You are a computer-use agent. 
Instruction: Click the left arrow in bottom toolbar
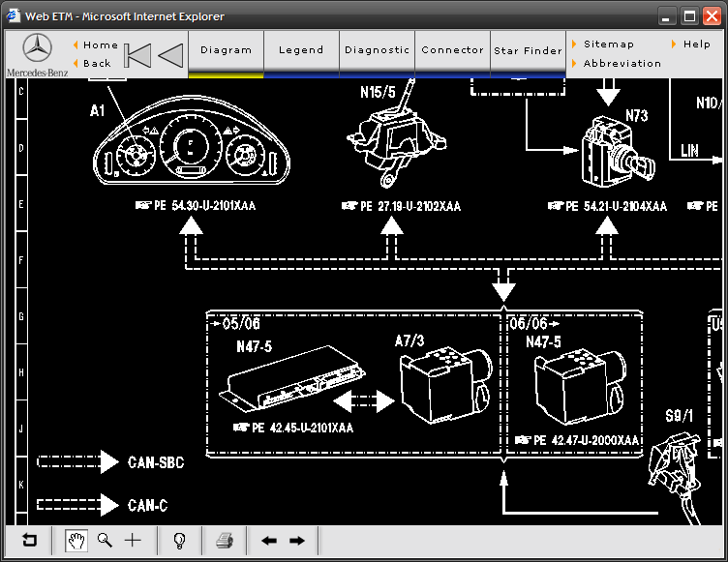pyautogui.click(x=269, y=541)
